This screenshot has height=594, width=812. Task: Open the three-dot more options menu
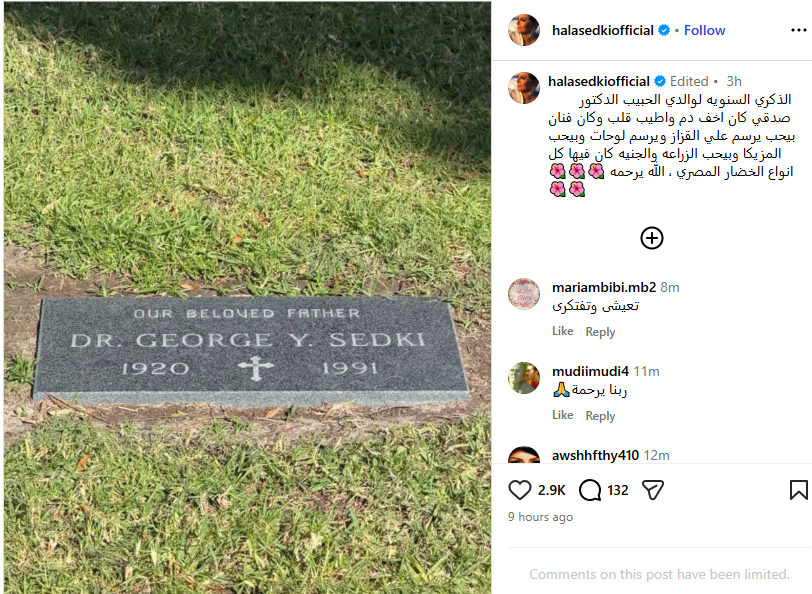(x=799, y=31)
